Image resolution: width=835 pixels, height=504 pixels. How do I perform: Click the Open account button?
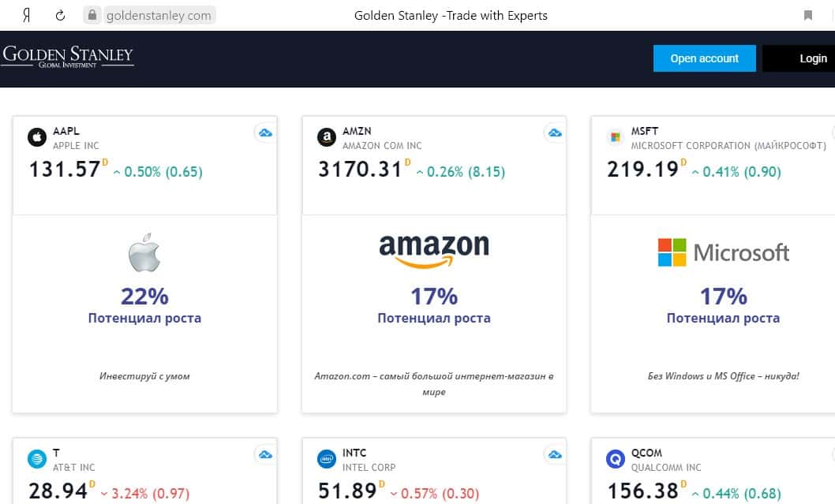point(704,58)
